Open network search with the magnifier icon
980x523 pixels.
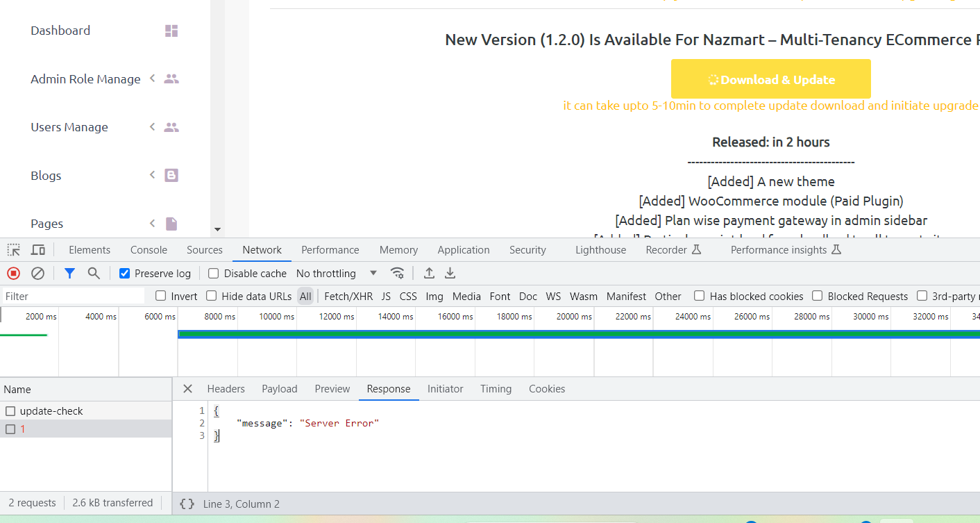(94, 274)
